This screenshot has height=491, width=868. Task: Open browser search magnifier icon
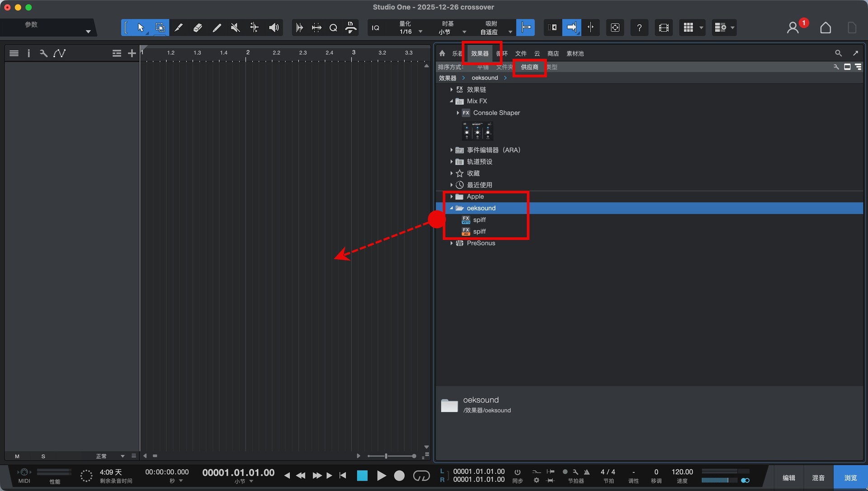point(838,53)
